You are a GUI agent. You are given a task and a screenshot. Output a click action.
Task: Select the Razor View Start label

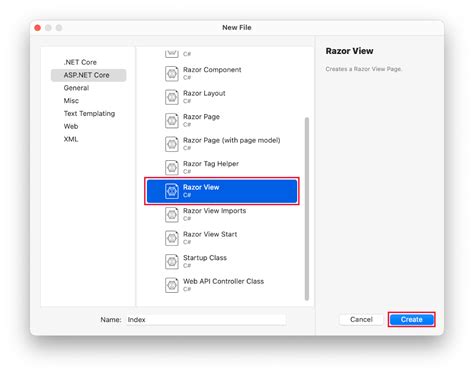[210, 234]
